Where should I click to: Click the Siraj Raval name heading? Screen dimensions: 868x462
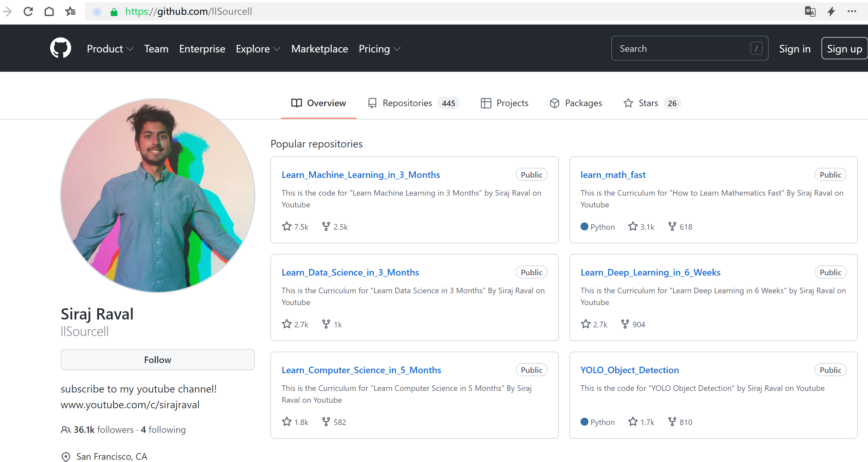[x=97, y=314]
